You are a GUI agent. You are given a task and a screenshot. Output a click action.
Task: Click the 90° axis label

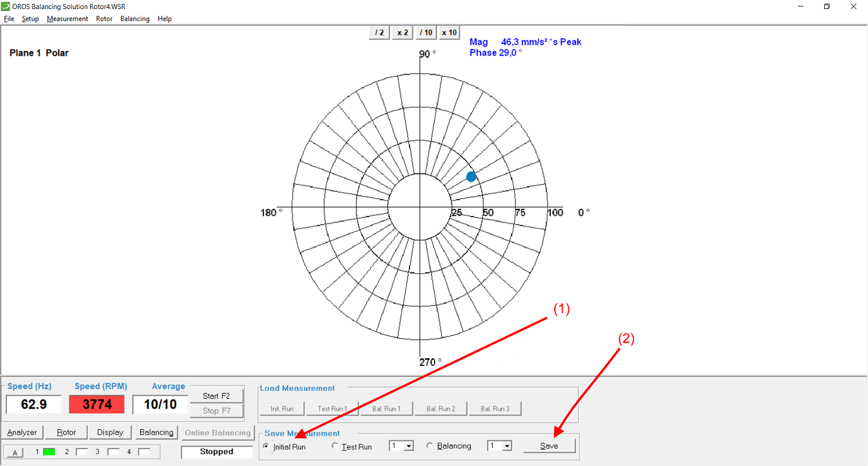(427, 54)
